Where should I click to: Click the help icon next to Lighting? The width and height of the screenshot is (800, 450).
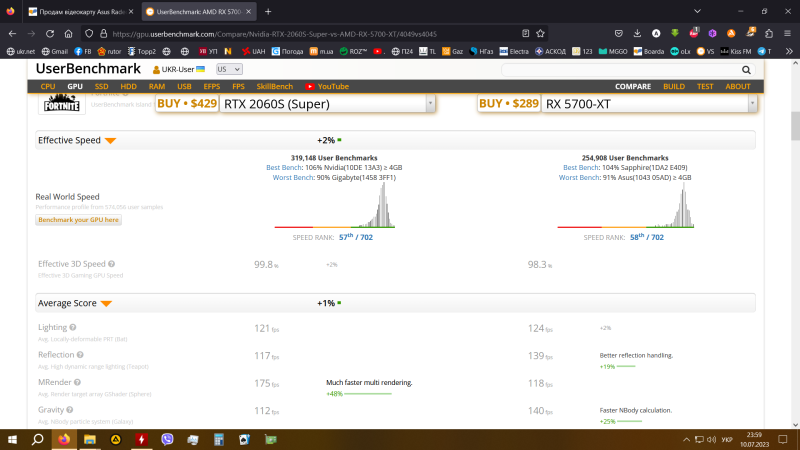[74, 328]
